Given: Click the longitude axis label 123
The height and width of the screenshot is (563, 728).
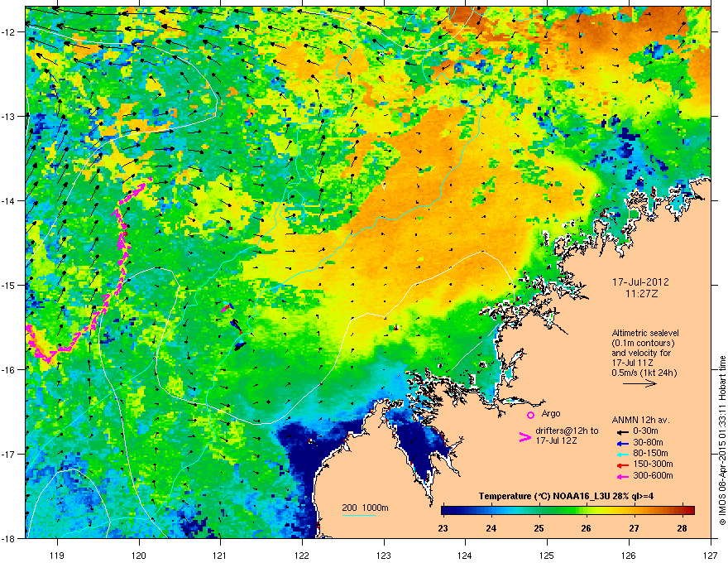Looking at the screenshot, I should tap(384, 555).
